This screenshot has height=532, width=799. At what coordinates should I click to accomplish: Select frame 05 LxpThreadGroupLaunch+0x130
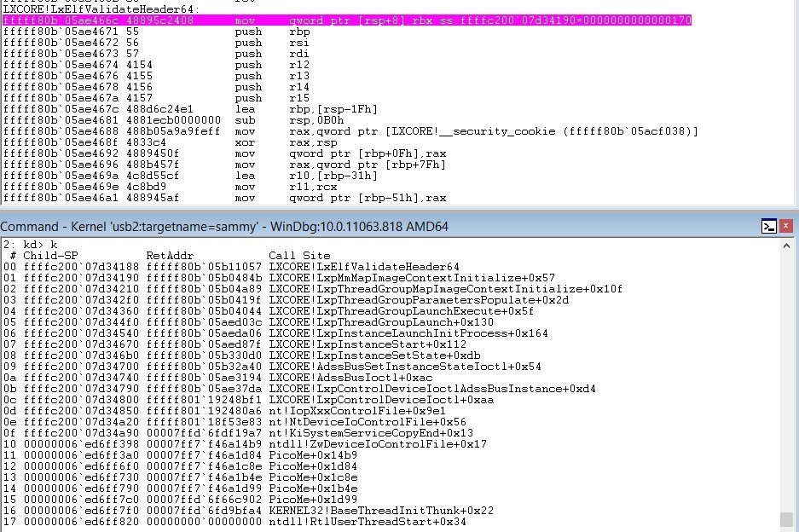[x=248, y=322]
